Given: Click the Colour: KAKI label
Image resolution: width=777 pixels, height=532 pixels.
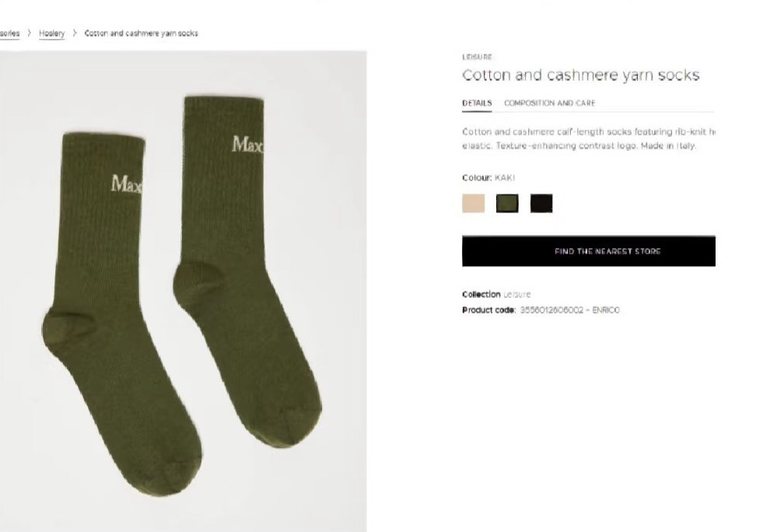Looking at the screenshot, I should (x=488, y=177).
